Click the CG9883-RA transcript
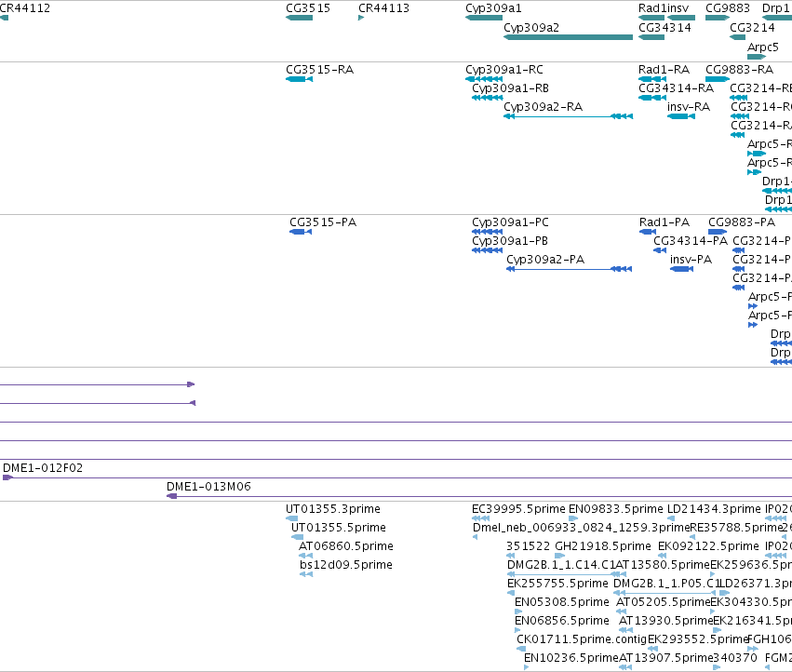792x672 pixels. pos(718,79)
